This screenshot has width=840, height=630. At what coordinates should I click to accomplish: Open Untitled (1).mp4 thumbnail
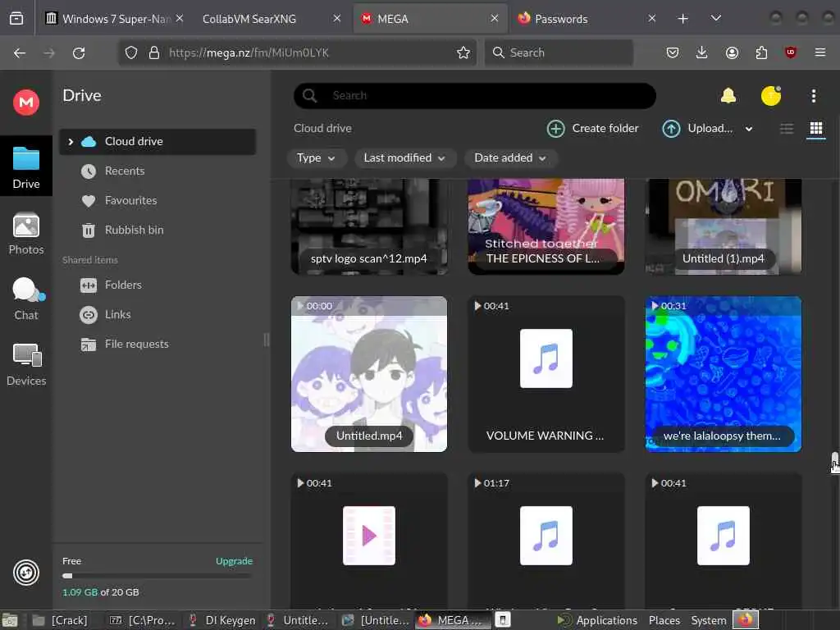pyautogui.click(x=724, y=226)
